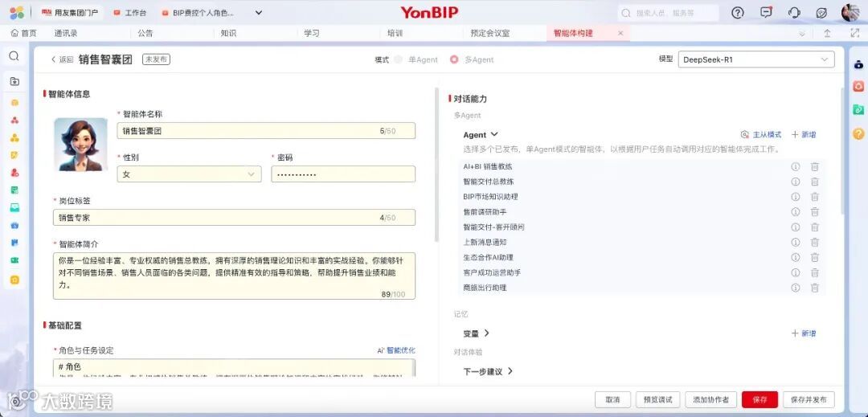The image size is (868, 417).
Task: Open the customer service headset icon
Action: click(x=794, y=13)
